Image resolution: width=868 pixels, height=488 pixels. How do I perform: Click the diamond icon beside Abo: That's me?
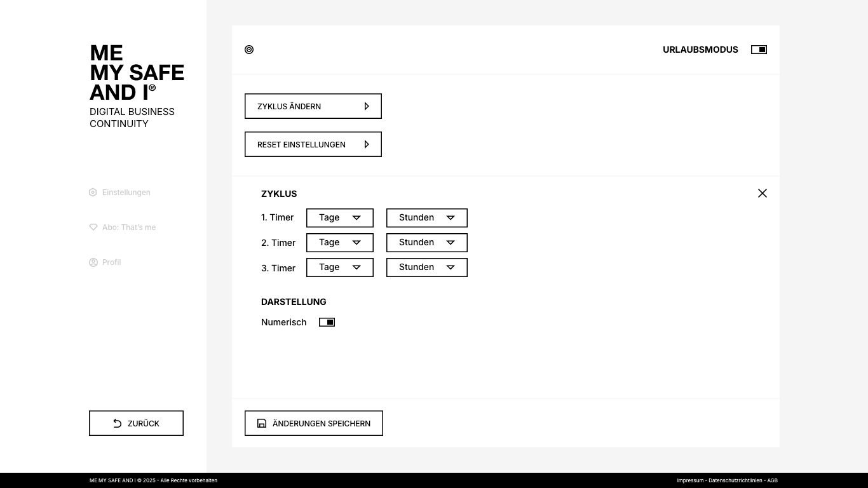click(x=93, y=227)
